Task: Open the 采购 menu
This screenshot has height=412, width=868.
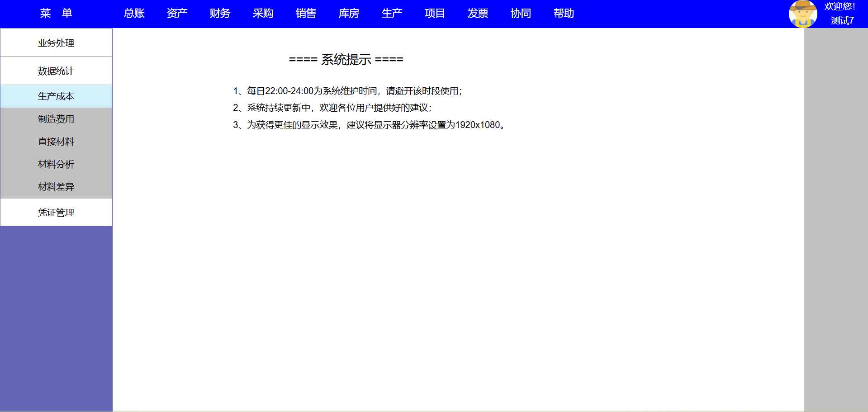Action: [x=263, y=14]
